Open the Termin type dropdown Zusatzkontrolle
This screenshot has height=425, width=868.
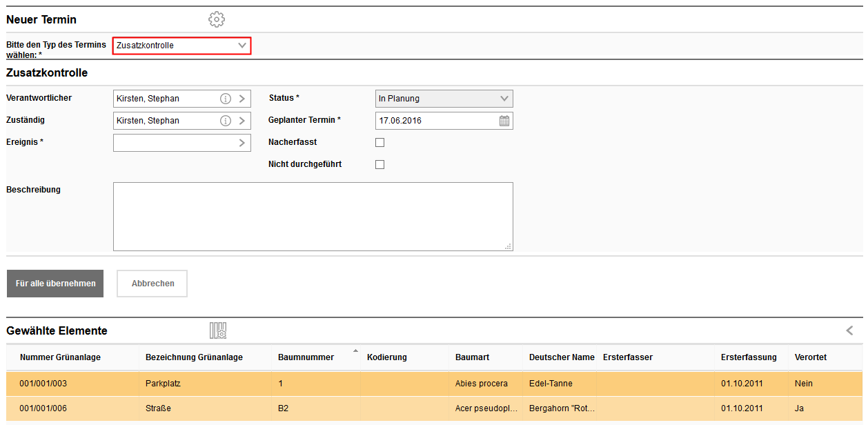[x=181, y=46]
